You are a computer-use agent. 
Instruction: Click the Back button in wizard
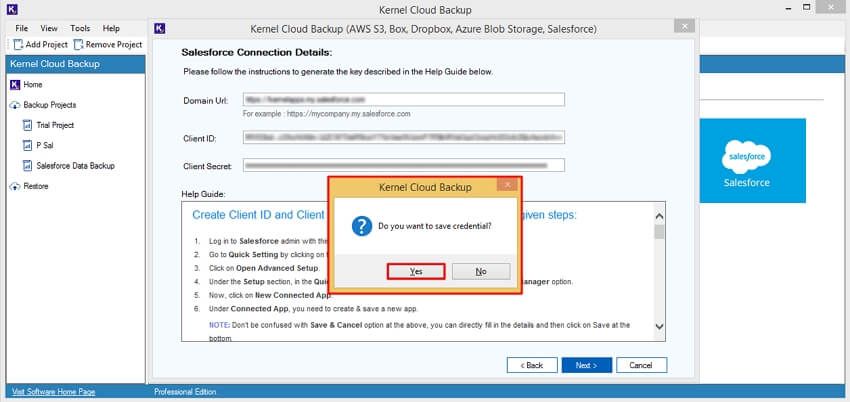pyautogui.click(x=532, y=365)
